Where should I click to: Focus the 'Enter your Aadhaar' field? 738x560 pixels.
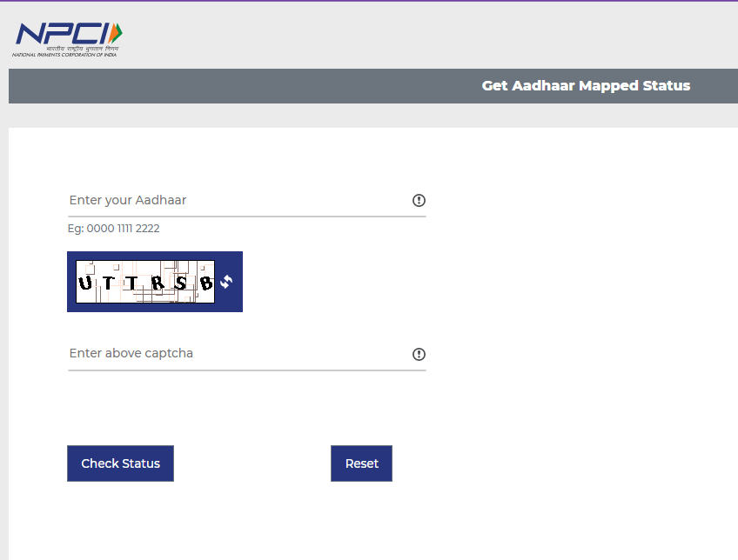pos(235,201)
